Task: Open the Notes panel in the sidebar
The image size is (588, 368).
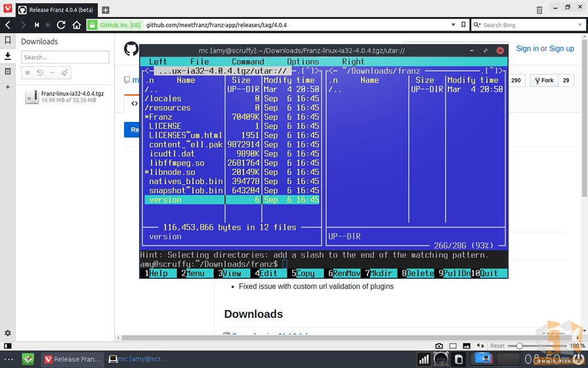Action: (x=7, y=71)
